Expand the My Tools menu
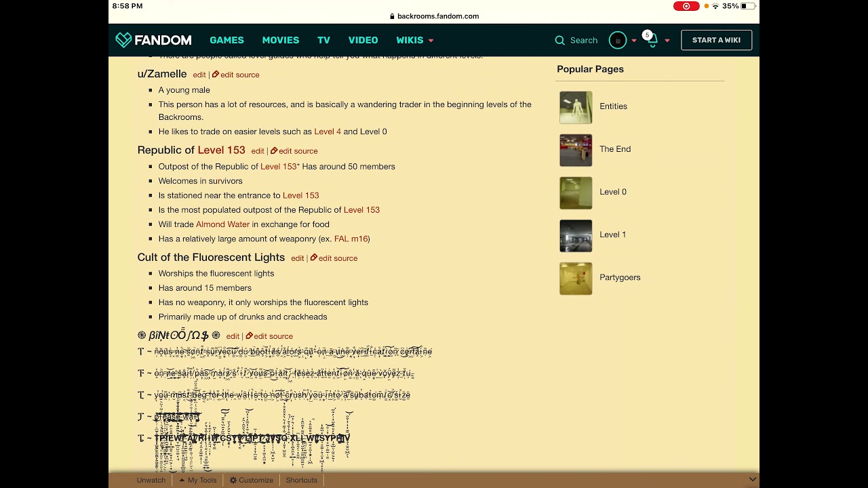 pos(198,480)
